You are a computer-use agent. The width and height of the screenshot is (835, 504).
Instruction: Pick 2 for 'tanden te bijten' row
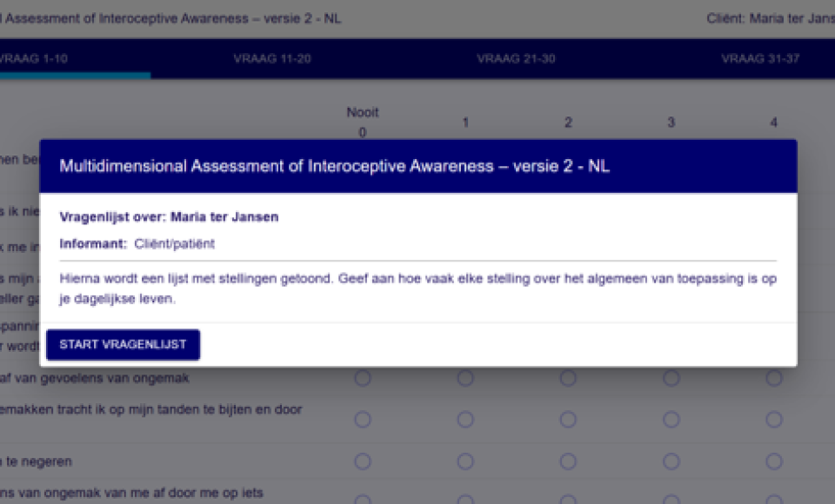[568, 420]
